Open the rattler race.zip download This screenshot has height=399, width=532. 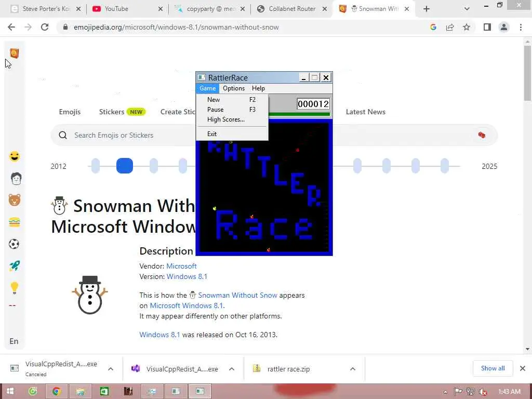point(288,369)
